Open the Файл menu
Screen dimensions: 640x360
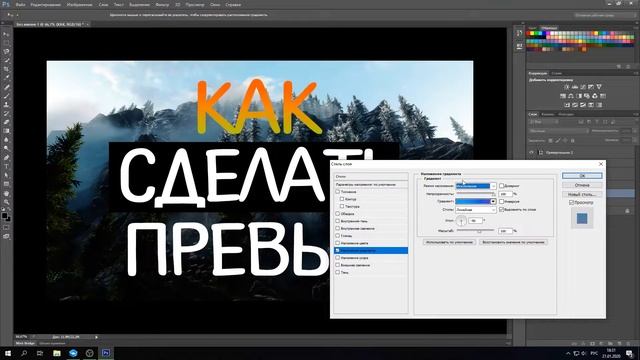point(20,5)
